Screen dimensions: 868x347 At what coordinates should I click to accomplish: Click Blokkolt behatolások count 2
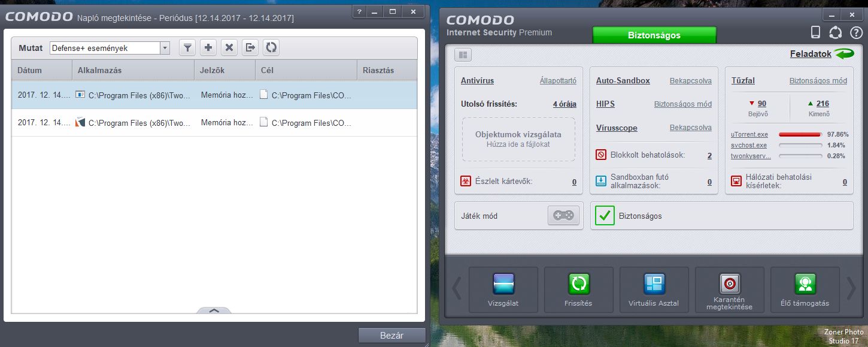click(709, 155)
